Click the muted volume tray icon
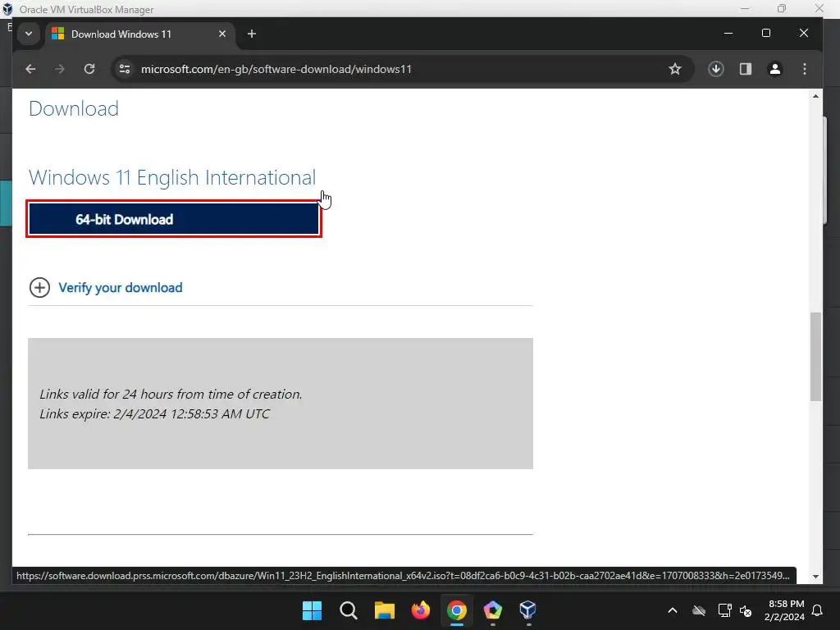The width and height of the screenshot is (840, 630). 746,610
